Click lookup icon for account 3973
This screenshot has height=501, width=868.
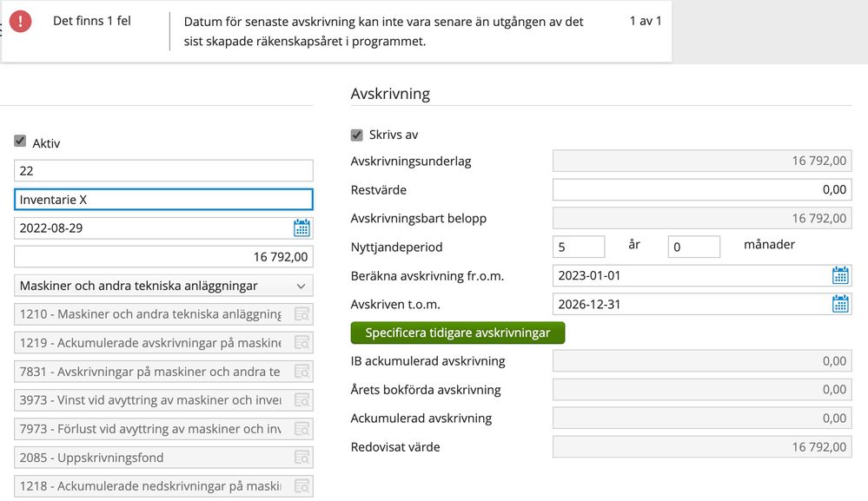tap(301, 400)
